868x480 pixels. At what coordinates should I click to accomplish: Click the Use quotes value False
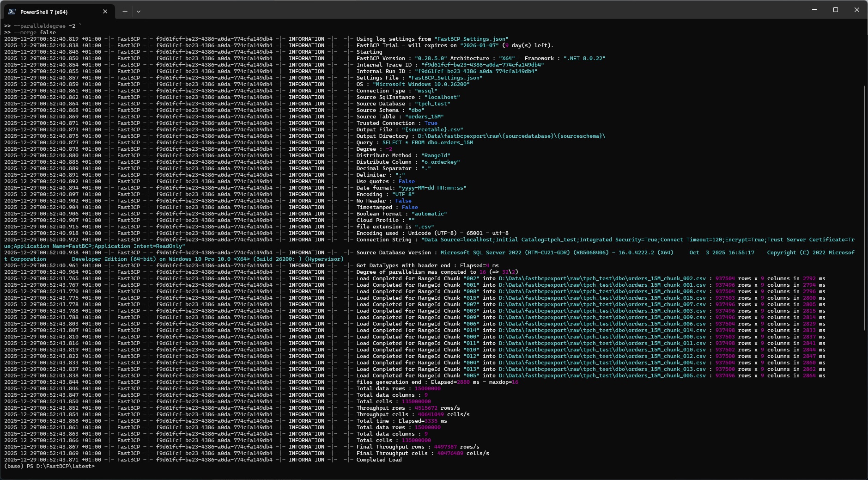[407, 181]
